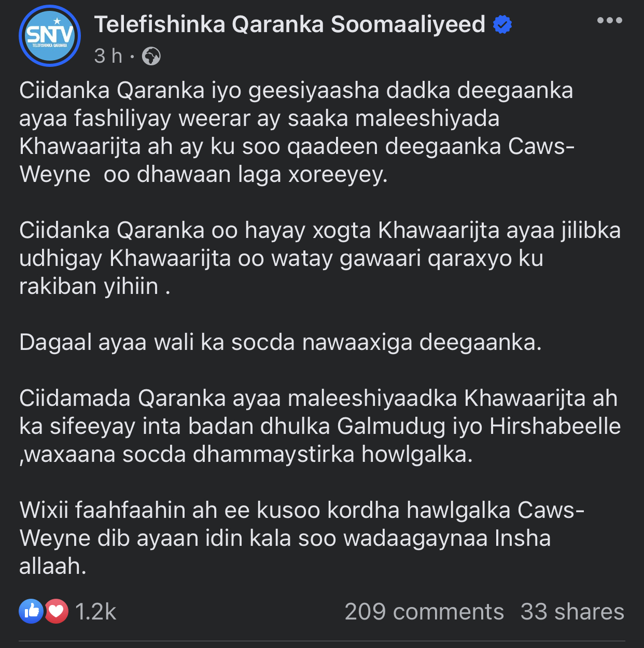Click the final word allaah in the post
The image size is (644, 648).
52,566
